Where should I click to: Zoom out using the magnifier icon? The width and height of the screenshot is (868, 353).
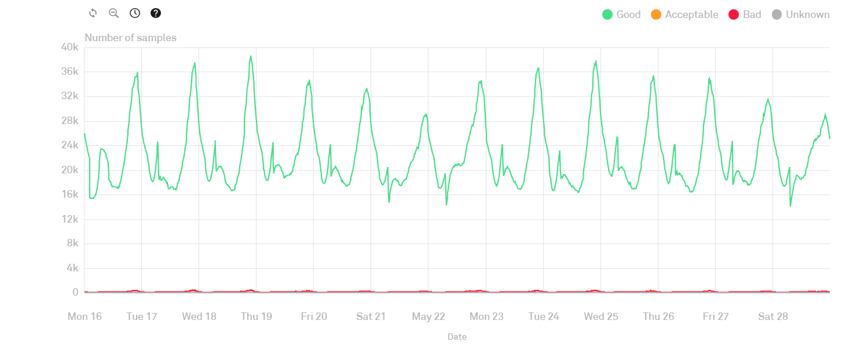click(x=113, y=13)
